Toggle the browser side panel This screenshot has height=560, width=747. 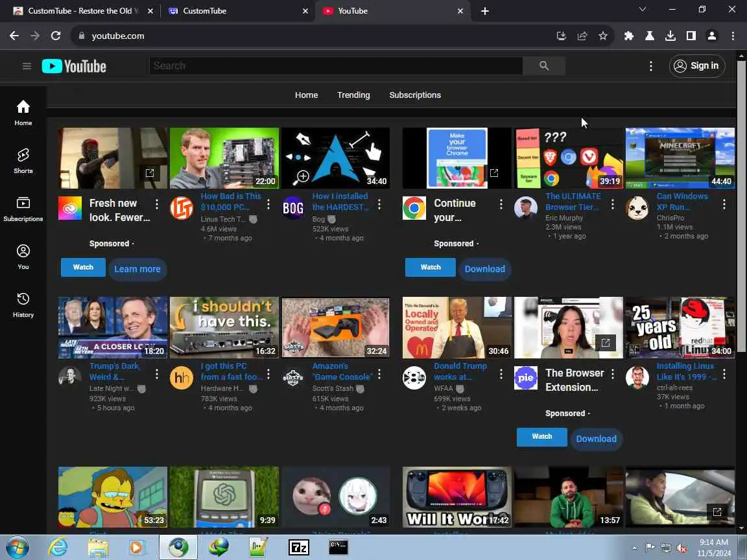691,36
